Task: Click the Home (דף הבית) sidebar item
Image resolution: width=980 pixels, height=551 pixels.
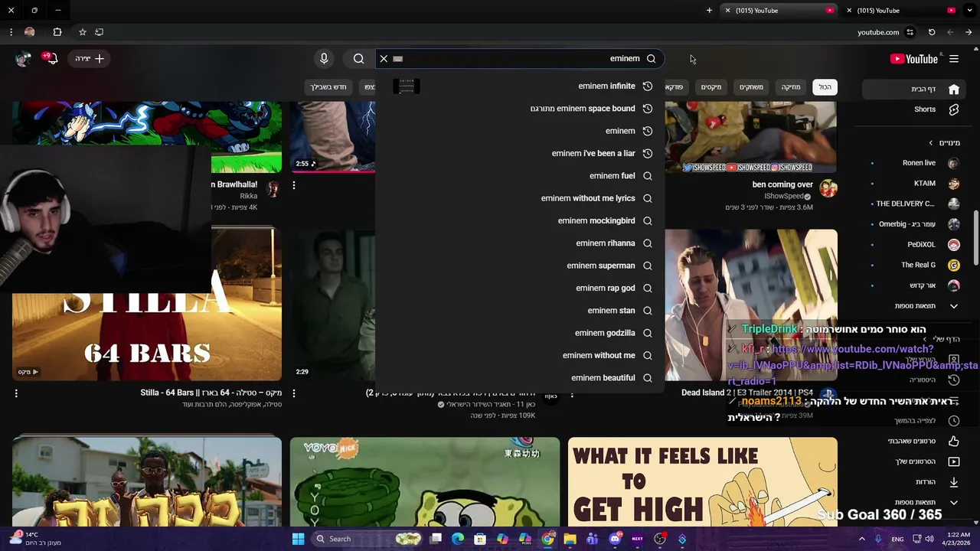Action: pyautogui.click(x=916, y=89)
